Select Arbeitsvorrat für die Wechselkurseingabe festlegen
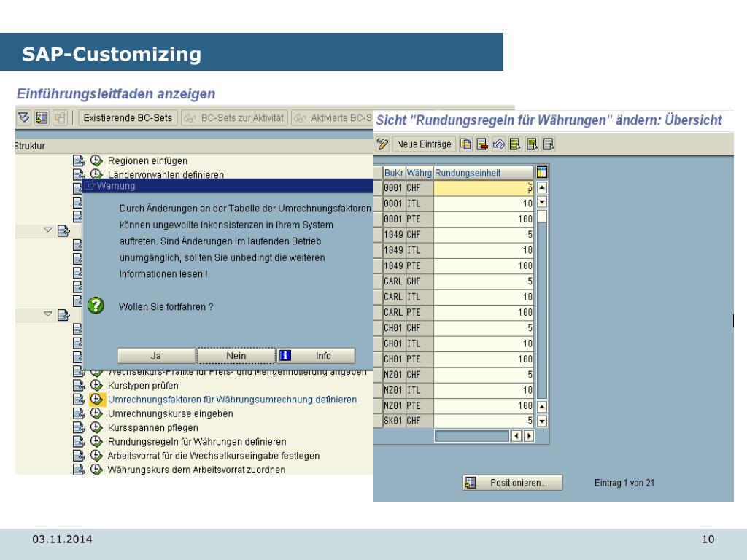The image size is (747, 560). tap(214, 456)
